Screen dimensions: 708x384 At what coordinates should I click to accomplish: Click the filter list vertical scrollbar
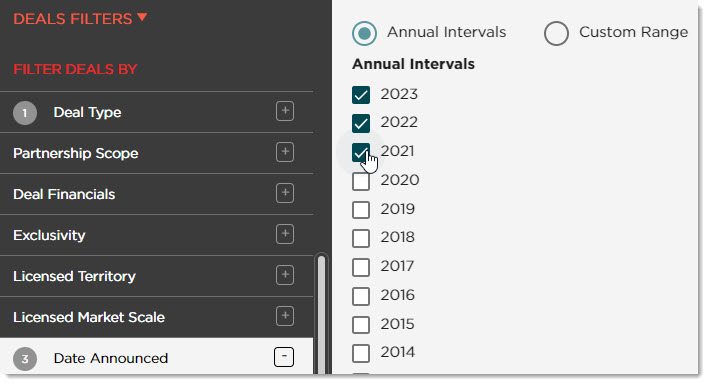coord(321,314)
